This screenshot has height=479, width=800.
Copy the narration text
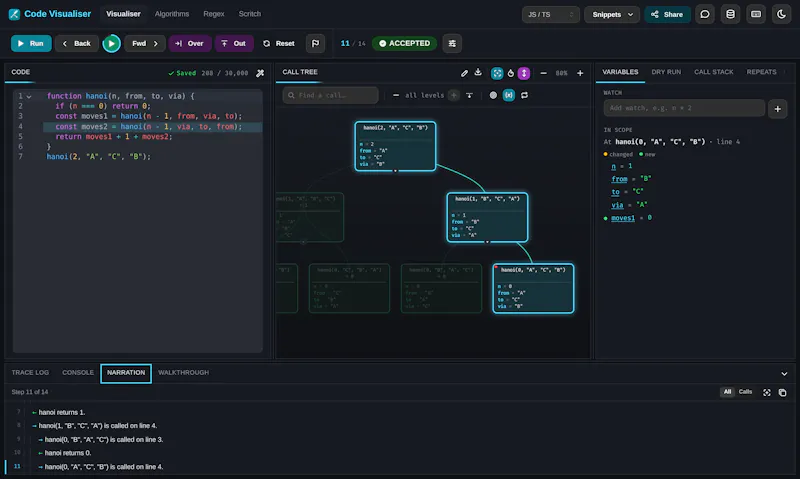[783, 392]
